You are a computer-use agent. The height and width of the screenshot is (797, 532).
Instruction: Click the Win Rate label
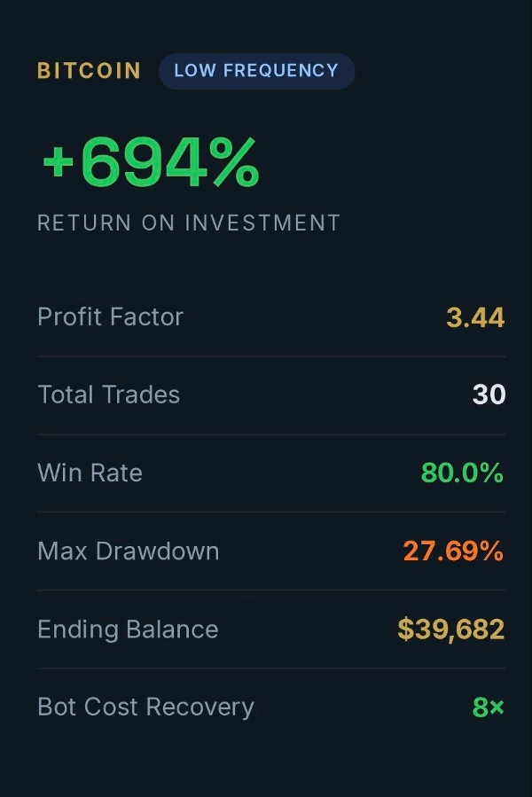click(90, 473)
